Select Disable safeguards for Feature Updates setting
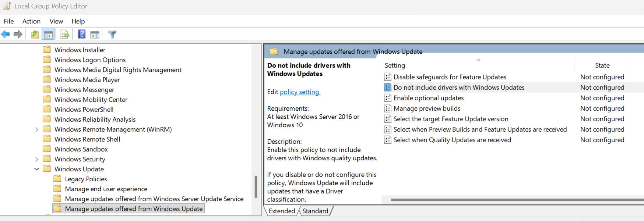 tap(450, 77)
